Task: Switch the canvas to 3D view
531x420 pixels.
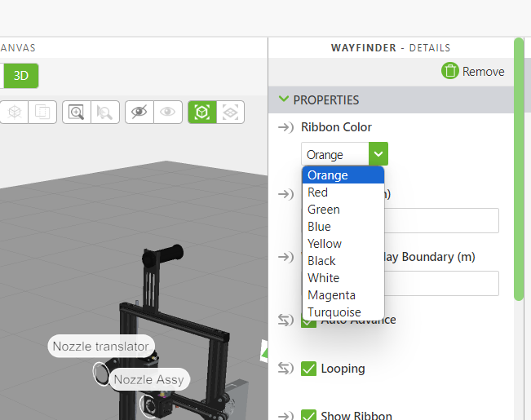Action: click(21, 76)
